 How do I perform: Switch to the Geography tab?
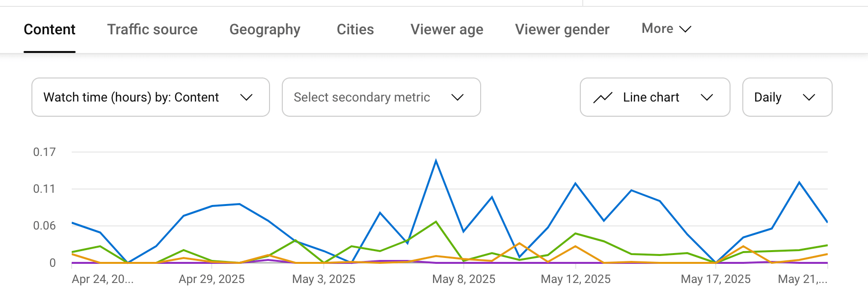pos(265,29)
